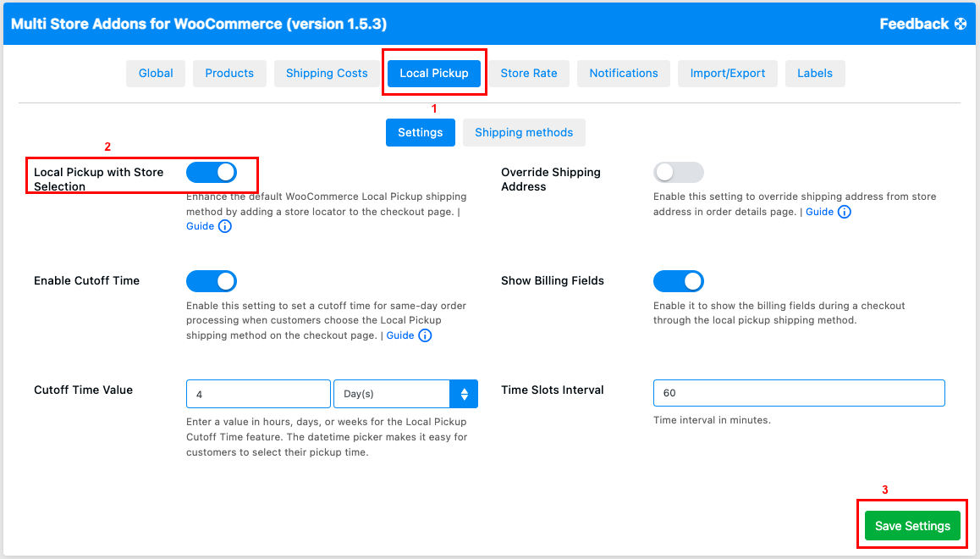Click the 'Time Slots Interval' label
Screen dimensions: 980x559
click(553, 390)
